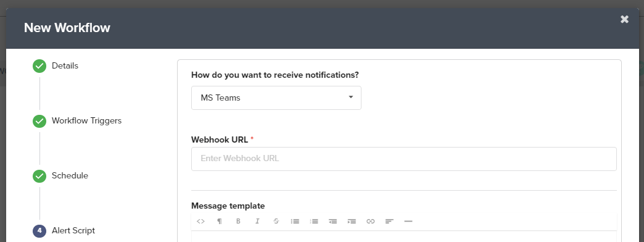This screenshot has width=644, height=242.
Task: Insert a bulleted list
Action: (x=295, y=221)
